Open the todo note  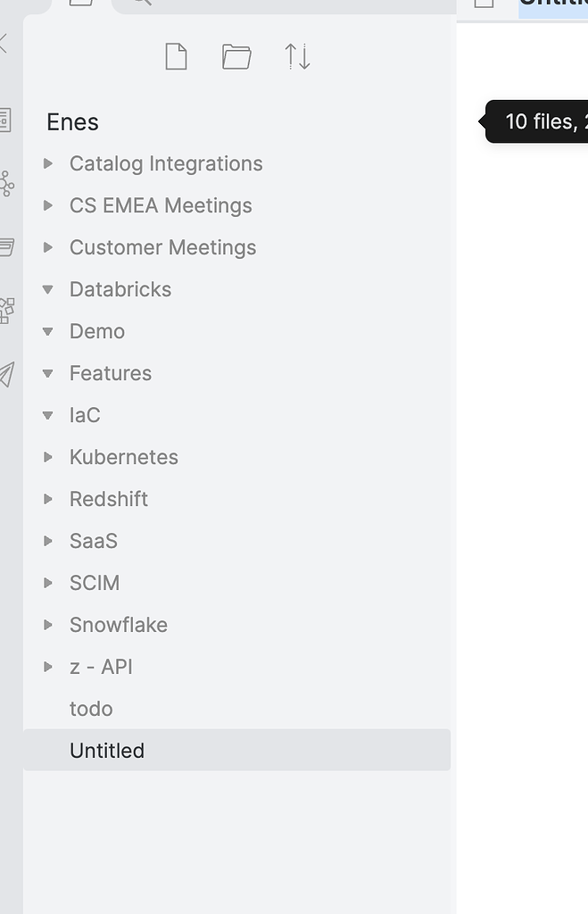(91, 708)
